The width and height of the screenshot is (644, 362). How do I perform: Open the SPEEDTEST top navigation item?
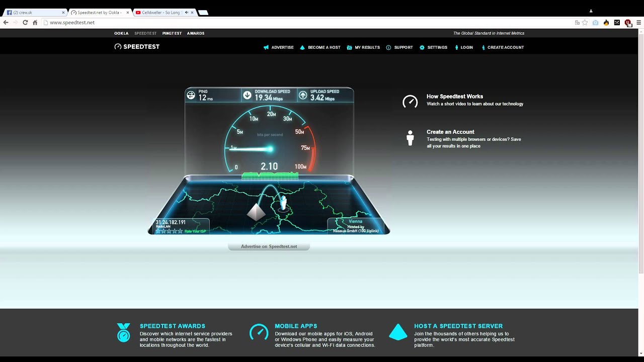pos(145,33)
